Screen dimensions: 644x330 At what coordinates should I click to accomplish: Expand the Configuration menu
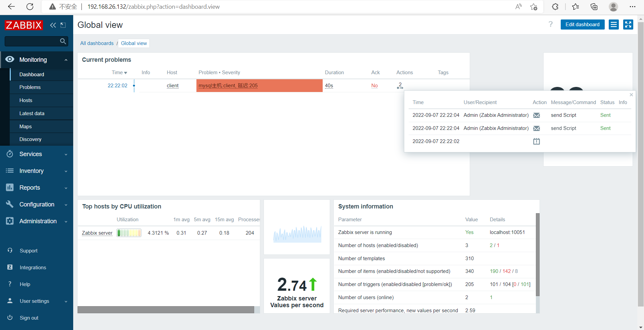[x=37, y=204]
